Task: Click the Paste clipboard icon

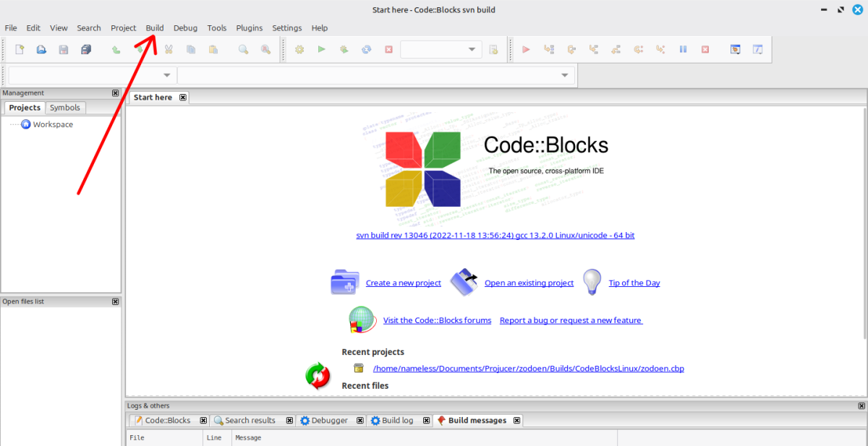Action: 213,50
